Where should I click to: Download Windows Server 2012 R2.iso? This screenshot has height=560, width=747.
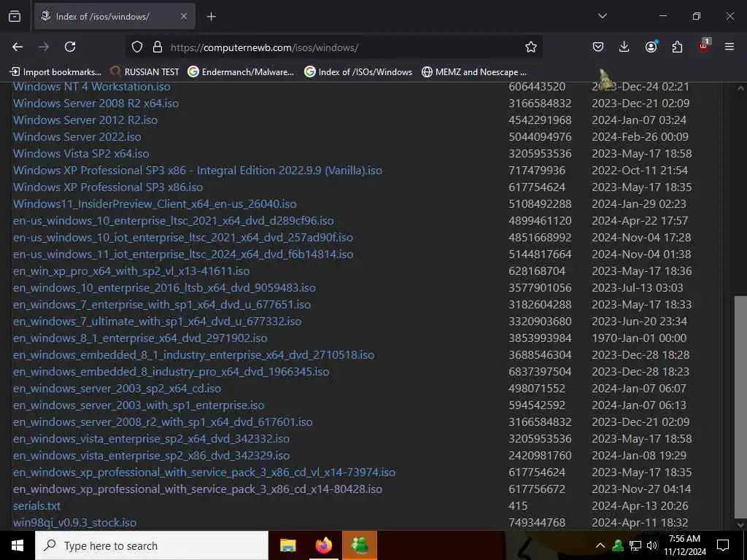click(85, 120)
